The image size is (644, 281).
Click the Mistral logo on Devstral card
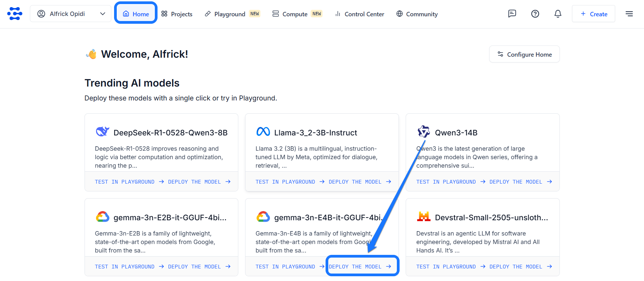click(x=424, y=217)
